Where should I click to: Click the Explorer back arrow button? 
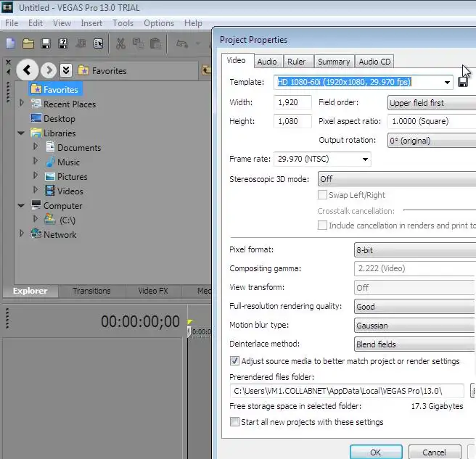coord(28,70)
